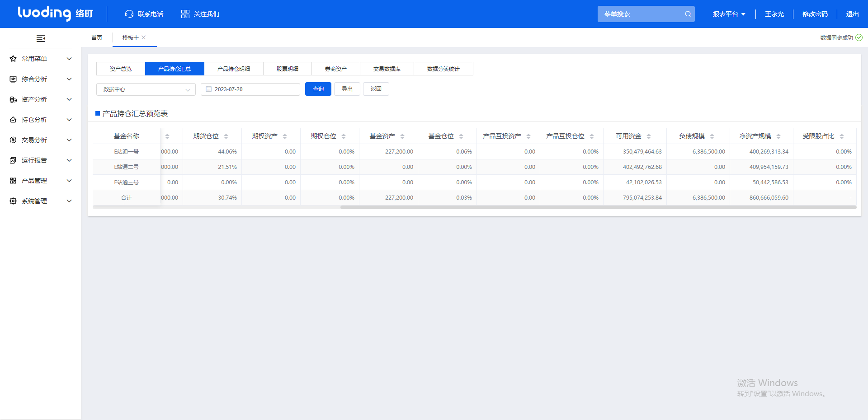
Task: Click the star icon for 常用菜单
Action: click(x=13, y=59)
